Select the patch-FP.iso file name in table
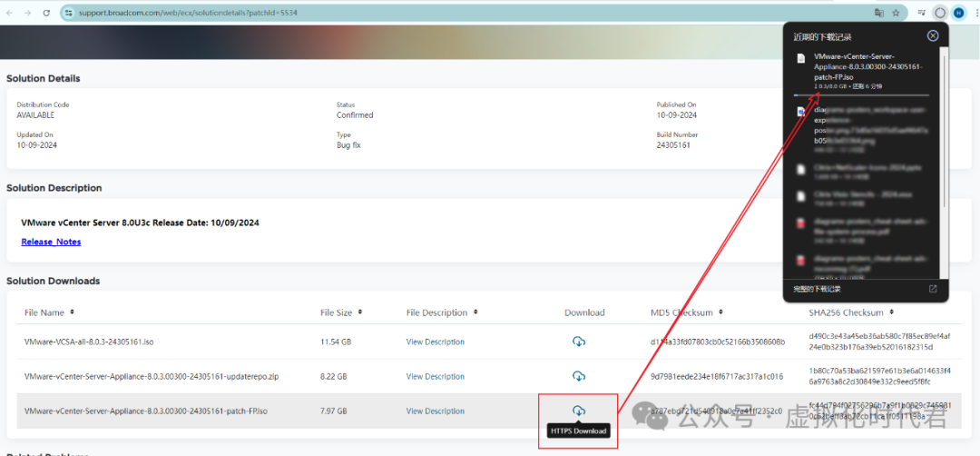Viewport: 980px width, 456px height. coord(145,411)
